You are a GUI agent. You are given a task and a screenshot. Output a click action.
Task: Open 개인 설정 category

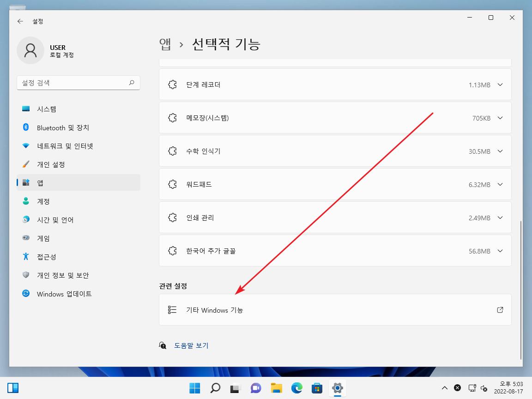tap(79, 164)
